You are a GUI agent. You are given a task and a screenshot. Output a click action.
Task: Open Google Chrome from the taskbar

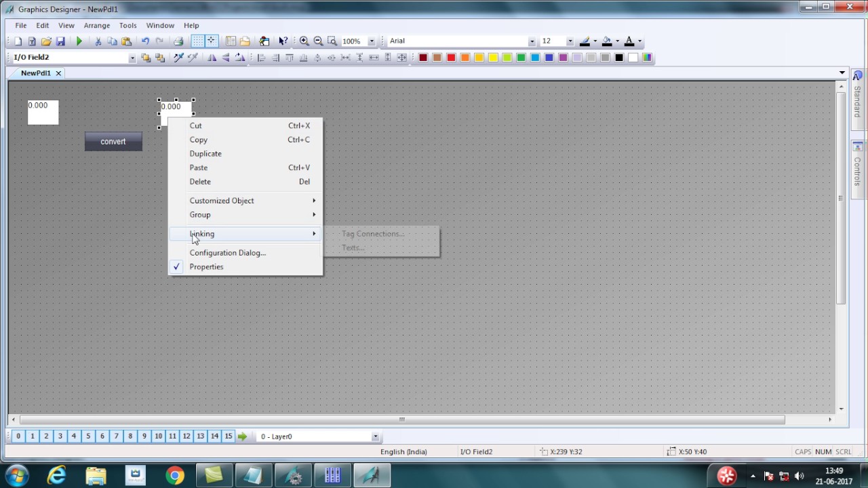pos(175,475)
